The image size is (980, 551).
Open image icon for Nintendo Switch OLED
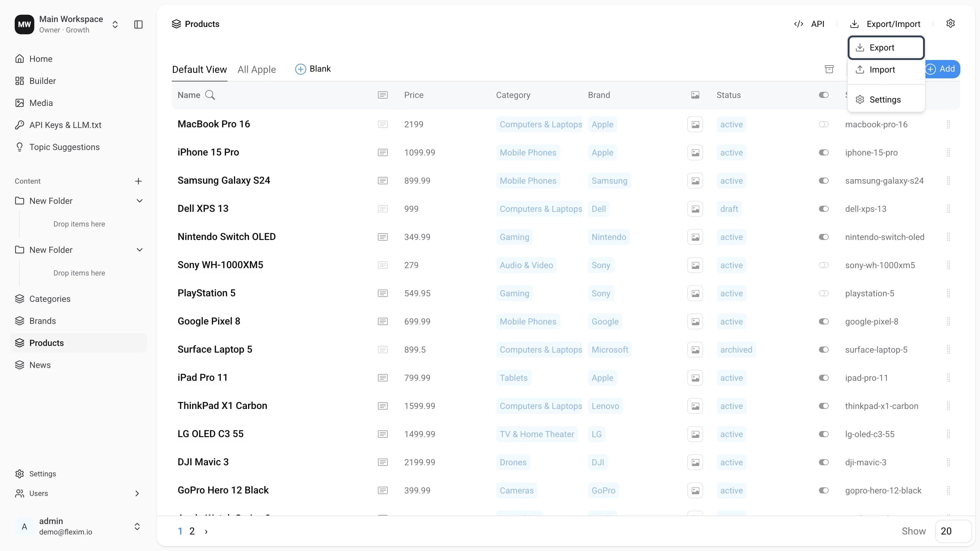pyautogui.click(x=695, y=237)
